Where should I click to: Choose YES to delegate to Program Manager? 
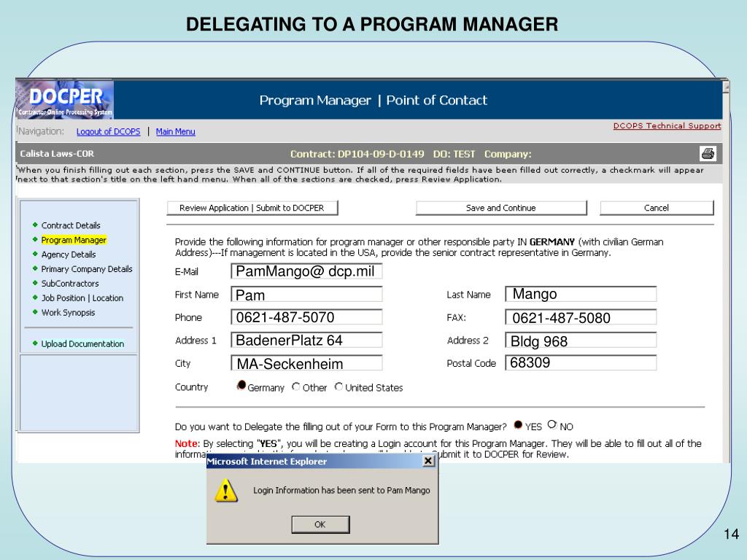[x=519, y=425]
